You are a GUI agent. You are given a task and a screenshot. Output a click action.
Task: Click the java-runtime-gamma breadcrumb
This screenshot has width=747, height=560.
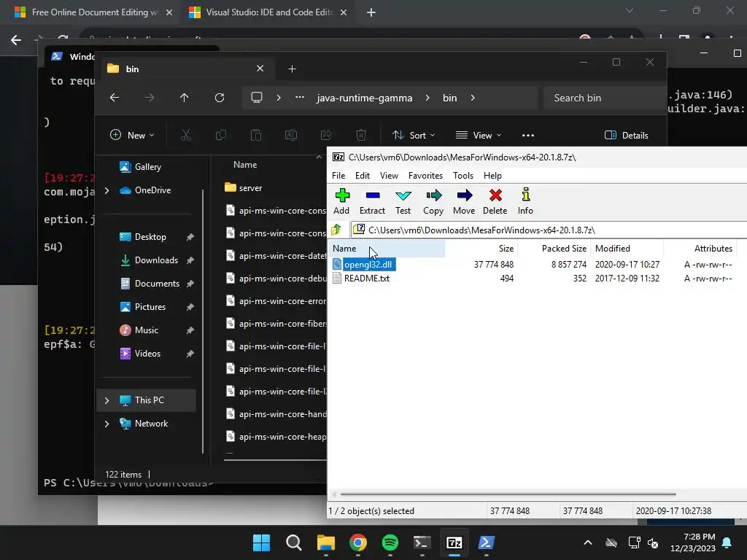[x=365, y=98]
